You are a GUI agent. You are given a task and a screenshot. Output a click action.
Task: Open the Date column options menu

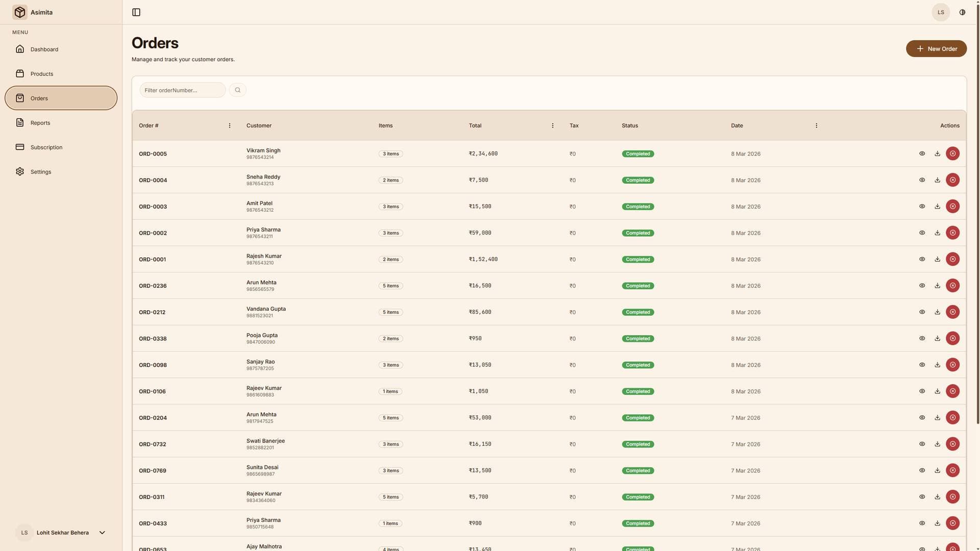tap(816, 126)
